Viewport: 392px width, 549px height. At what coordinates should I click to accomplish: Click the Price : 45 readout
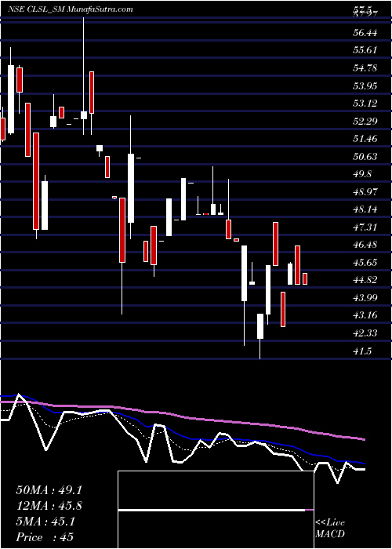(x=45, y=537)
